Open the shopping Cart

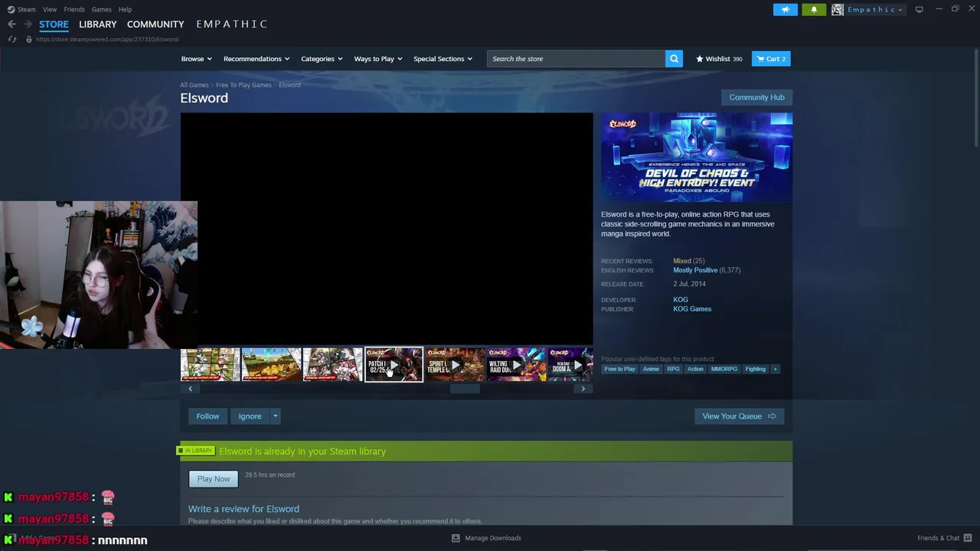(x=771, y=59)
